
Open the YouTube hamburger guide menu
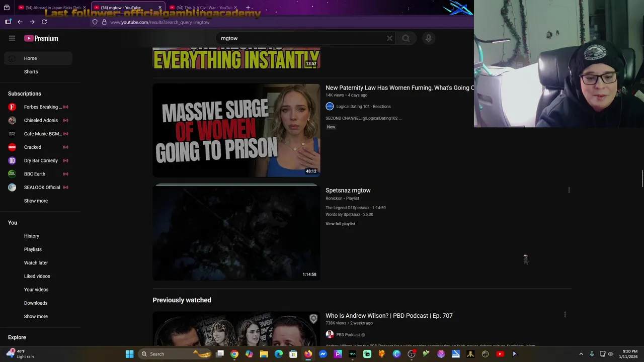point(12,38)
